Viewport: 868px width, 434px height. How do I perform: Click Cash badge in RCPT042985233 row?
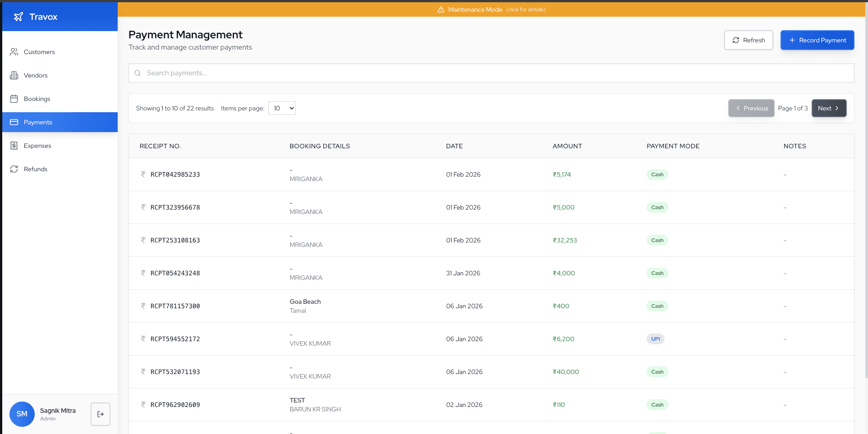[x=657, y=174]
